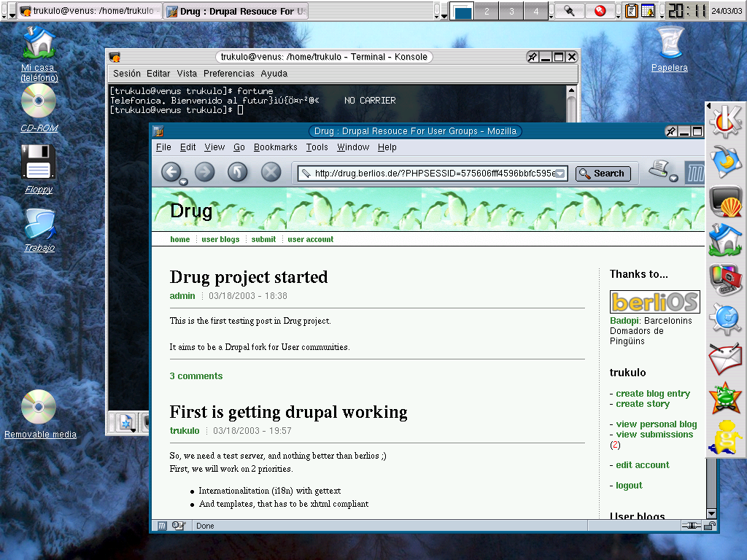Click the Search button in Mozilla
This screenshot has height=560, width=747.
(x=603, y=174)
